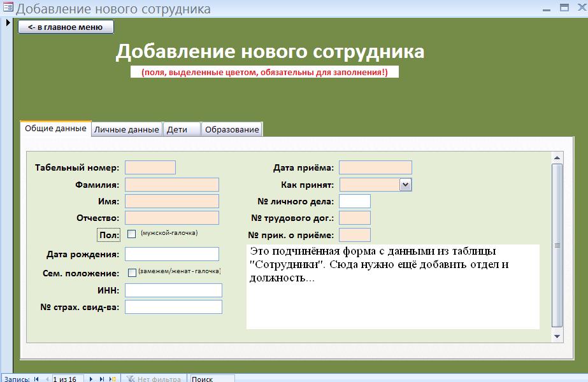
Task: Maximize the form window
Action: pos(564,8)
